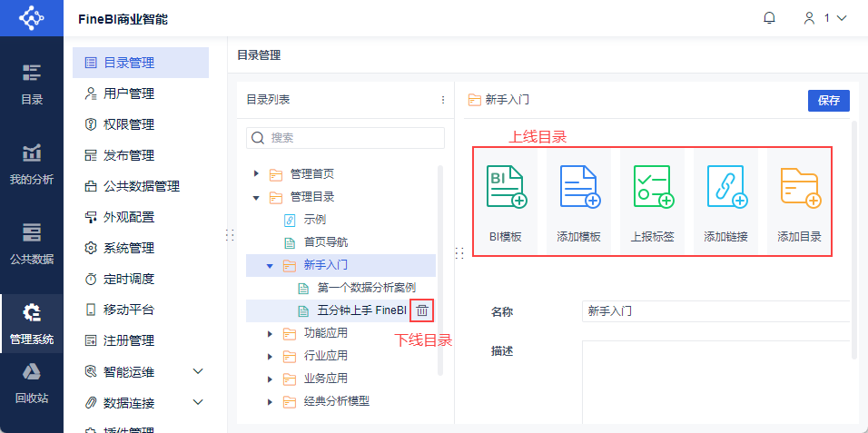Expand the 经典分析模型 tree node
This screenshot has height=433, width=868.
[270, 401]
